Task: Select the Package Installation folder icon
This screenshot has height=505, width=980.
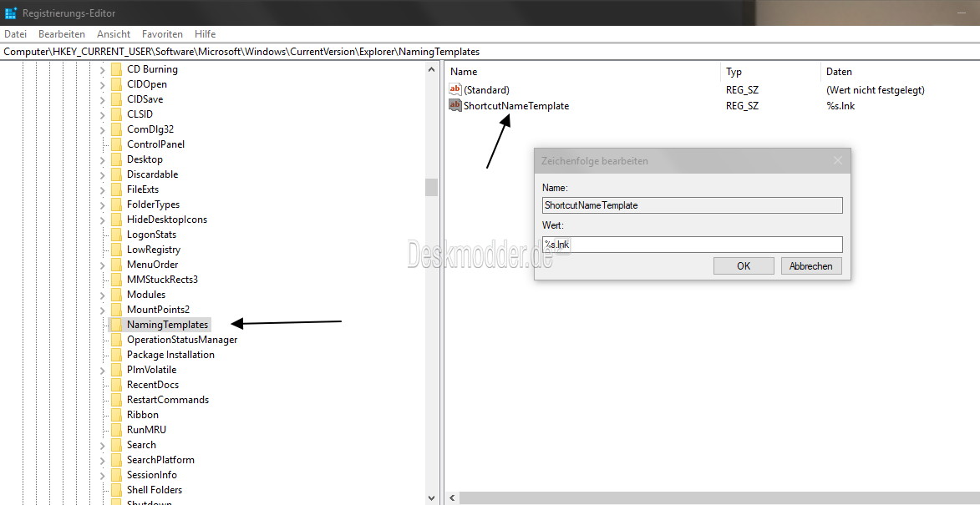Action: (116, 355)
